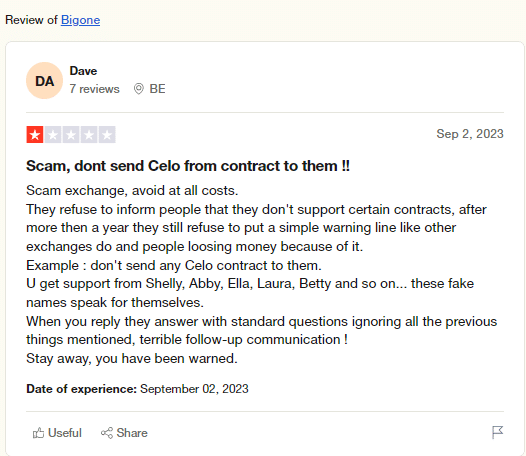Click the Sep 2, 2023 review date
Screen dimensions: 526x456
coord(470,134)
